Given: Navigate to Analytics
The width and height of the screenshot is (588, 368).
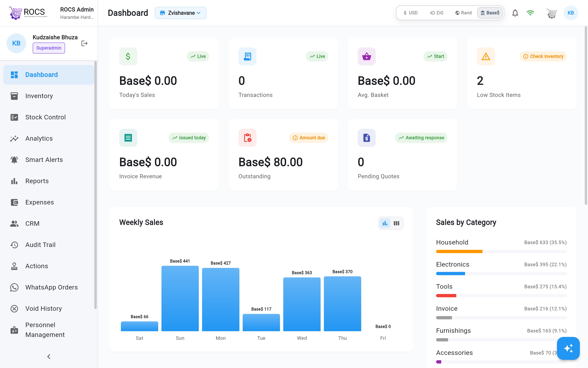Looking at the screenshot, I should coord(49,138).
